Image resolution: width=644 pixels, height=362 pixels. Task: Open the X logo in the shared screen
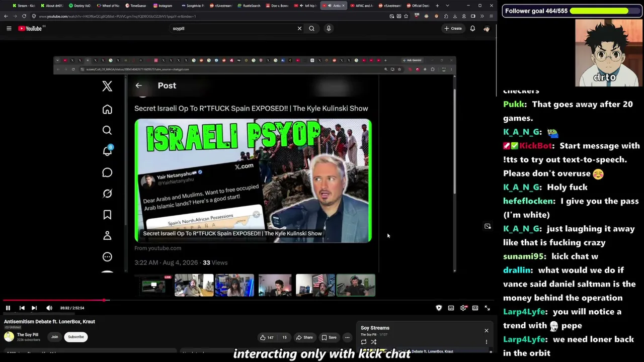[x=107, y=86]
